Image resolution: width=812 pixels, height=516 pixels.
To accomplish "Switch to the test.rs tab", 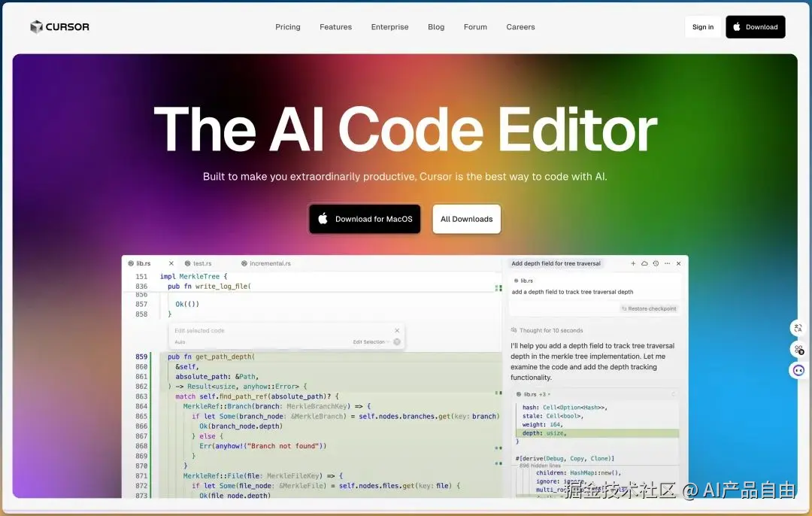I will (198, 264).
